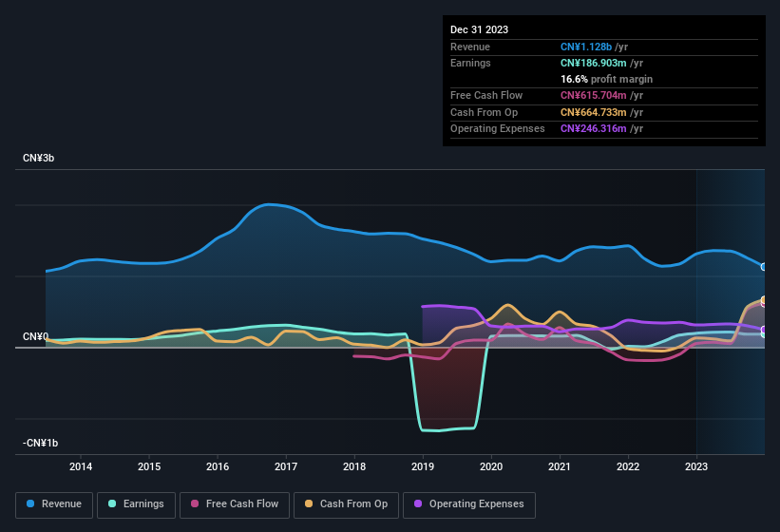Click the pink Free Cash Flow dot
The width and height of the screenshot is (780, 532).
coord(195,504)
